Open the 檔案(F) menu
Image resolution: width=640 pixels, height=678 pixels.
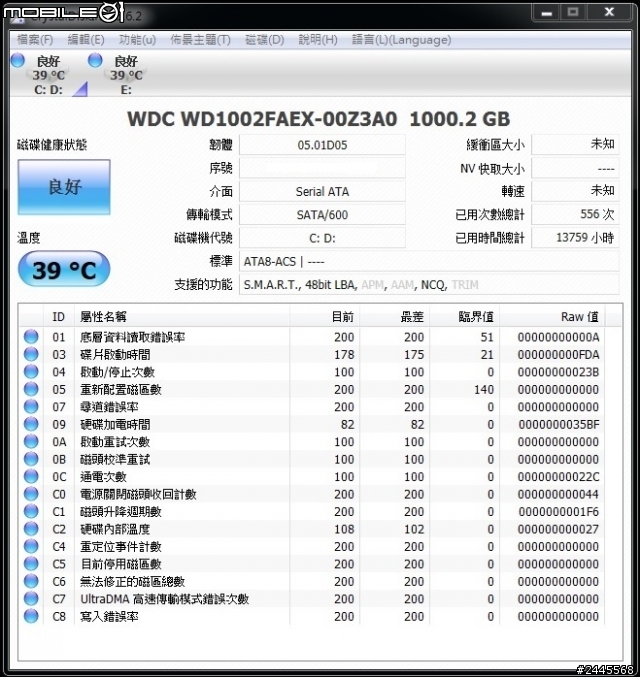click(x=35, y=40)
